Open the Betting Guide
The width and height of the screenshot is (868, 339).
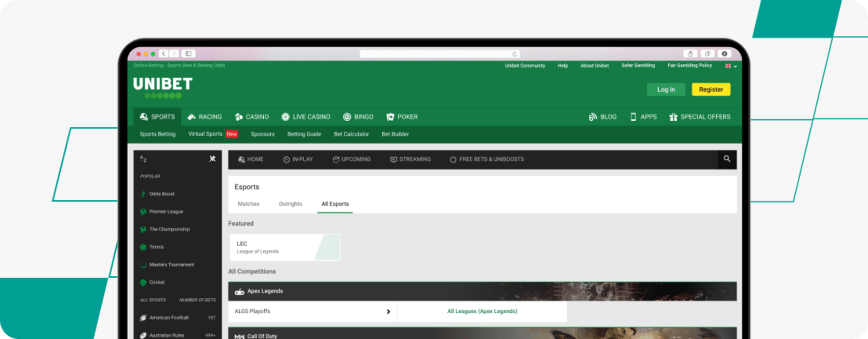(304, 134)
